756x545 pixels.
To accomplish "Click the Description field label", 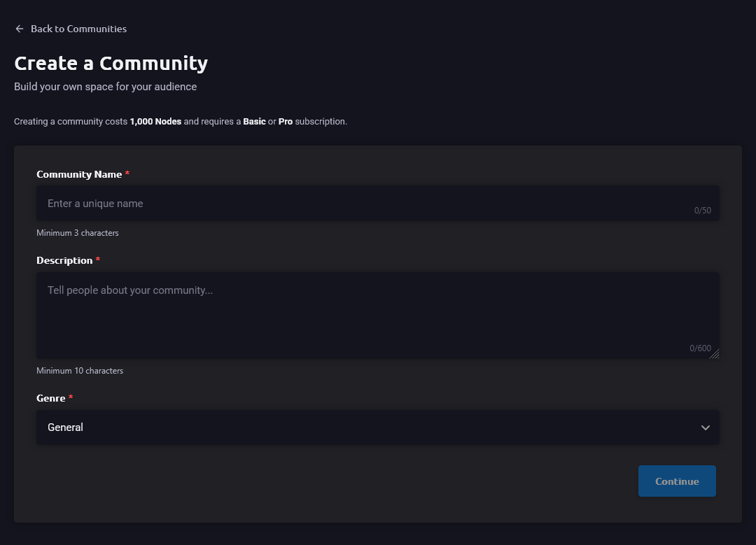I will coord(64,261).
